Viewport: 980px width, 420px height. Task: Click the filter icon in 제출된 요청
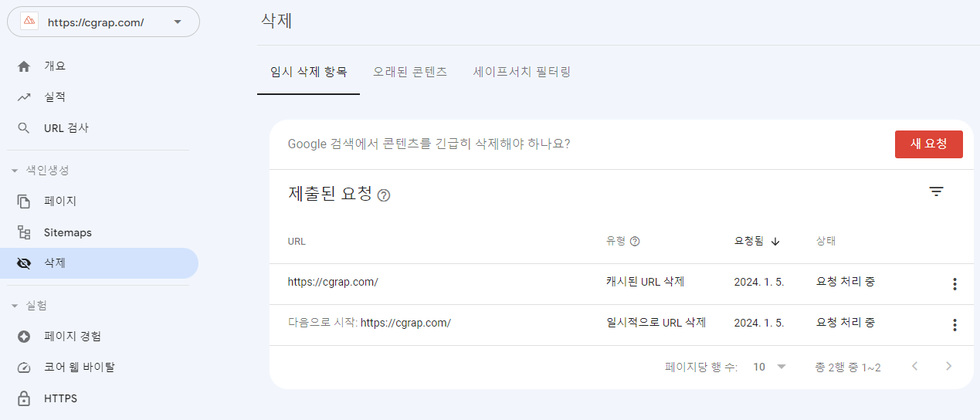(937, 192)
